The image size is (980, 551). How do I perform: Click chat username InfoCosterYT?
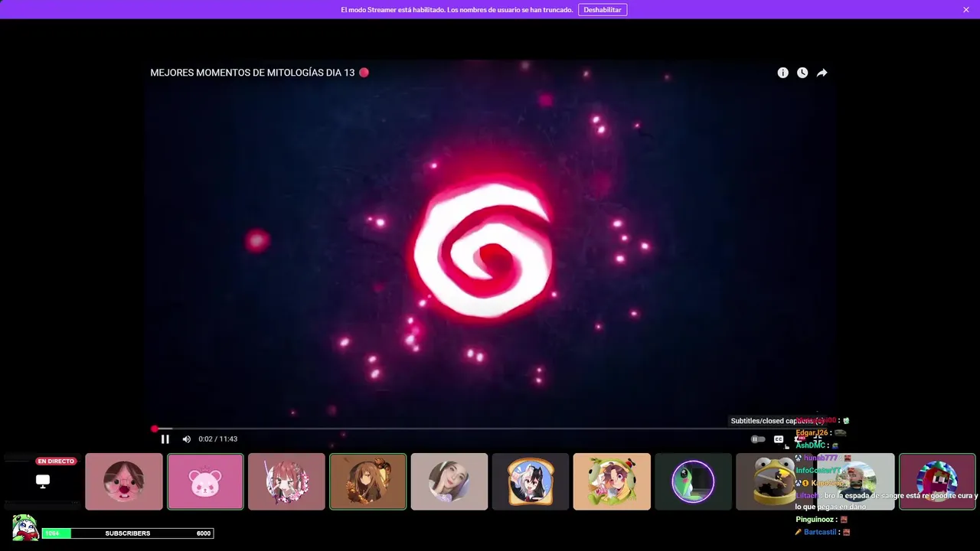818,470
